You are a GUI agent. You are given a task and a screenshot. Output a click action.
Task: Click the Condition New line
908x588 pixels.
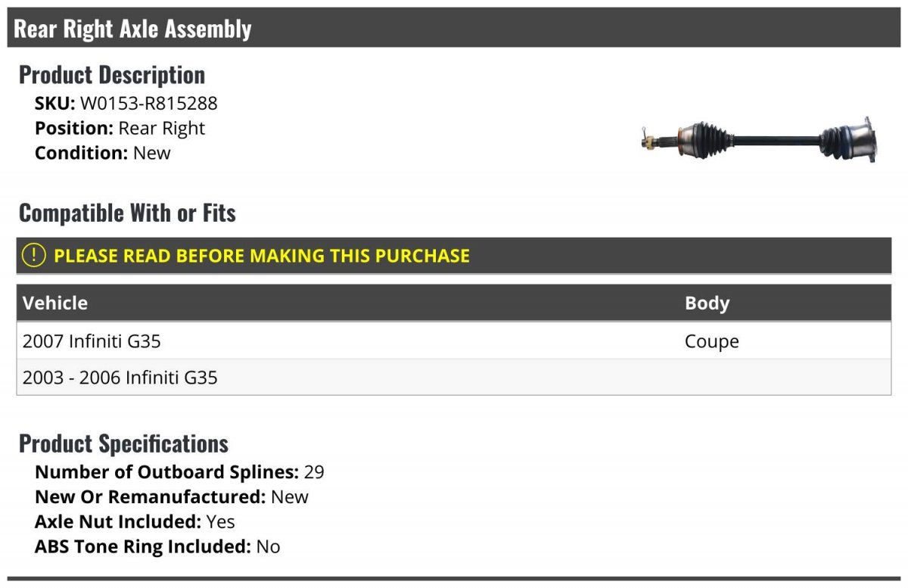click(x=103, y=153)
